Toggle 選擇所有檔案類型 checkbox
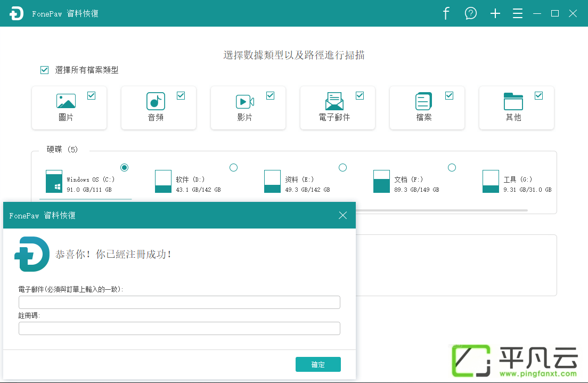The image size is (588, 383). pyautogui.click(x=45, y=70)
